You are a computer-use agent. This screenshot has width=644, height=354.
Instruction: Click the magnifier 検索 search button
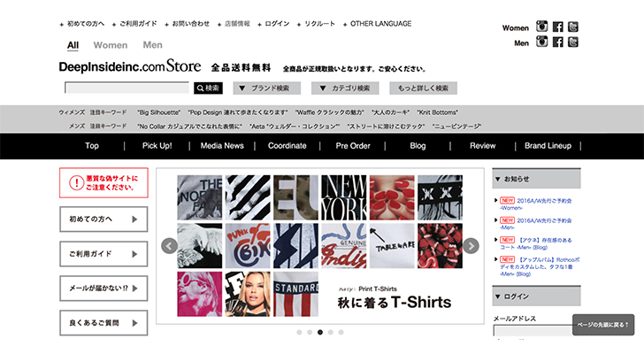(208, 88)
